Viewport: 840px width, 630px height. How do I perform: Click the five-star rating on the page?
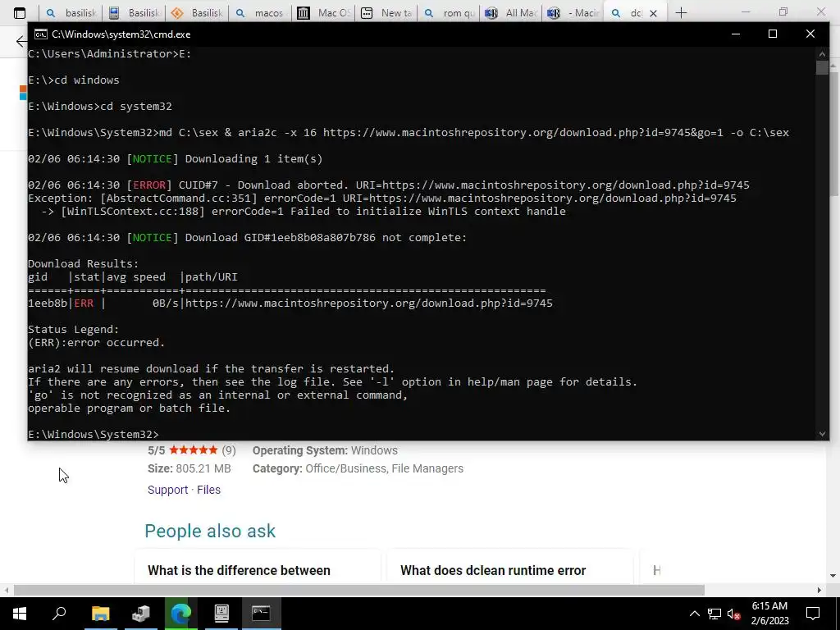click(x=194, y=450)
